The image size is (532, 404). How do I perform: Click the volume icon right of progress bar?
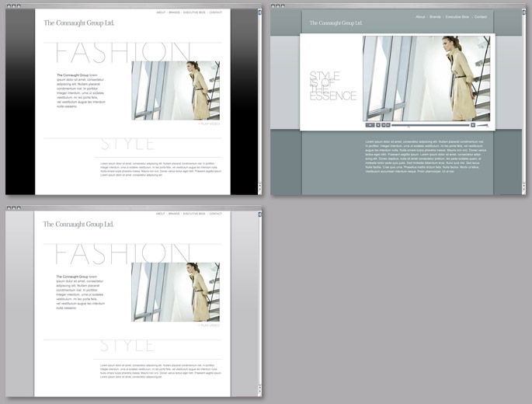click(473, 124)
